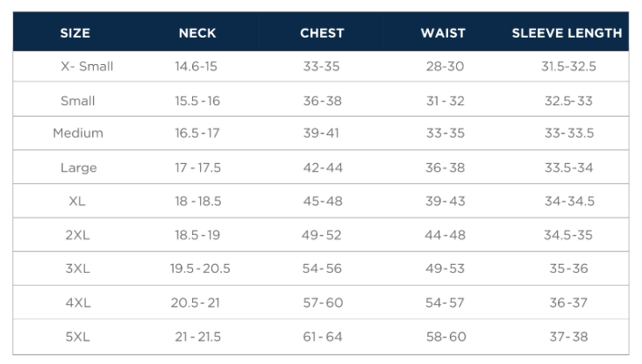Select the Medium size row label

click(78, 133)
